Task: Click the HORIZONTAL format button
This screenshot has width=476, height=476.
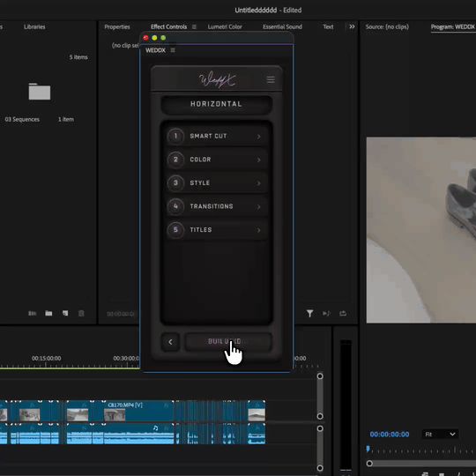Action: [x=216, y=104]
